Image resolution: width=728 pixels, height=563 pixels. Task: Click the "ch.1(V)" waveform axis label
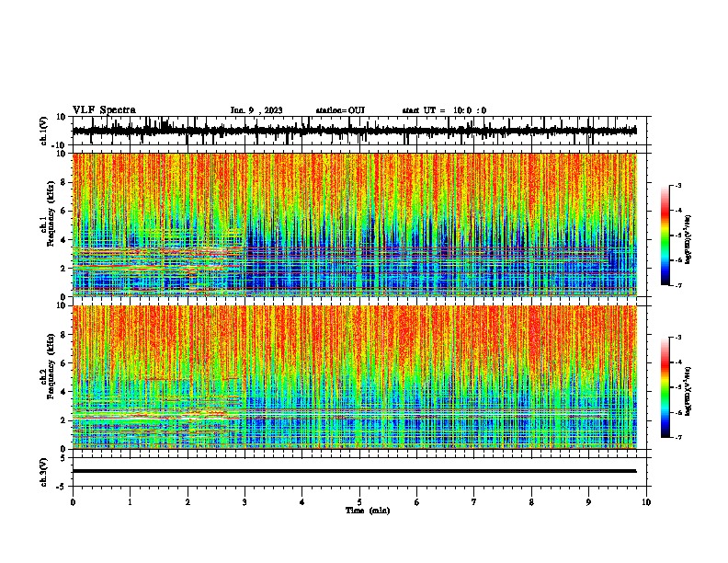point(44,131)
